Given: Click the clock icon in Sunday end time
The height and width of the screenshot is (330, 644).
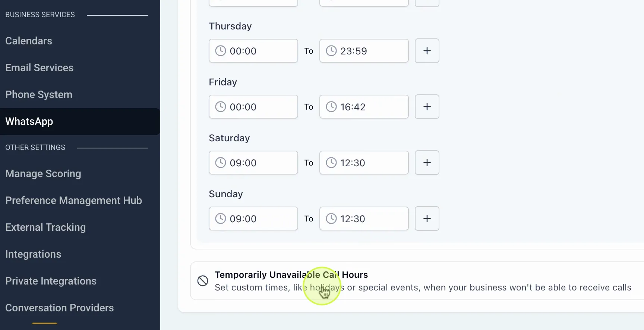Looking at the screenshot, I should coord(331,219).
